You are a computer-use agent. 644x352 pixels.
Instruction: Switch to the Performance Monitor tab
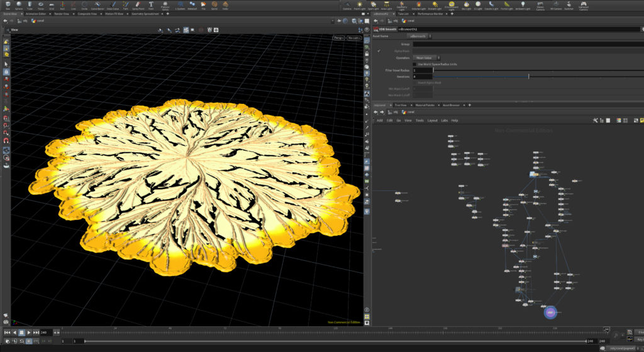pos(430,14)
